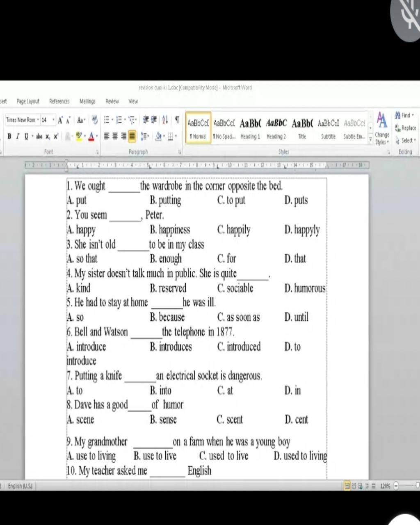Click Increase Indent icon
Image resolution: width=420 pixels, height=525 pixels.
click(154, 120)
